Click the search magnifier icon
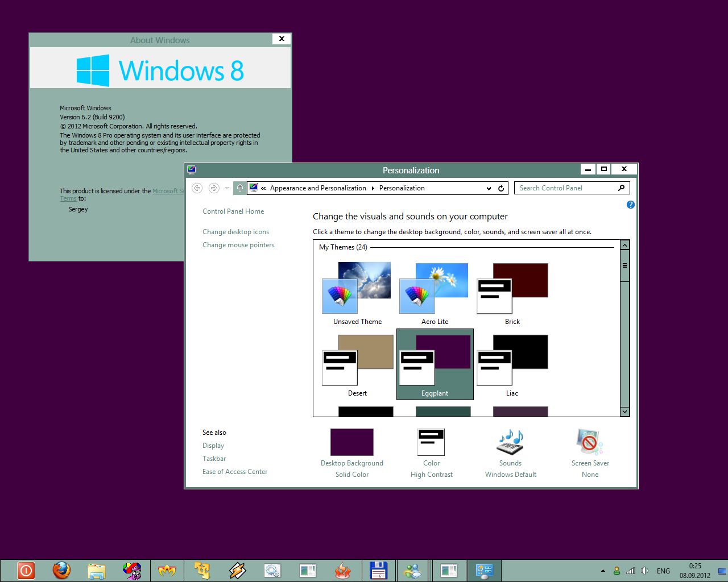The image size is (728, 582). [621, 188]
